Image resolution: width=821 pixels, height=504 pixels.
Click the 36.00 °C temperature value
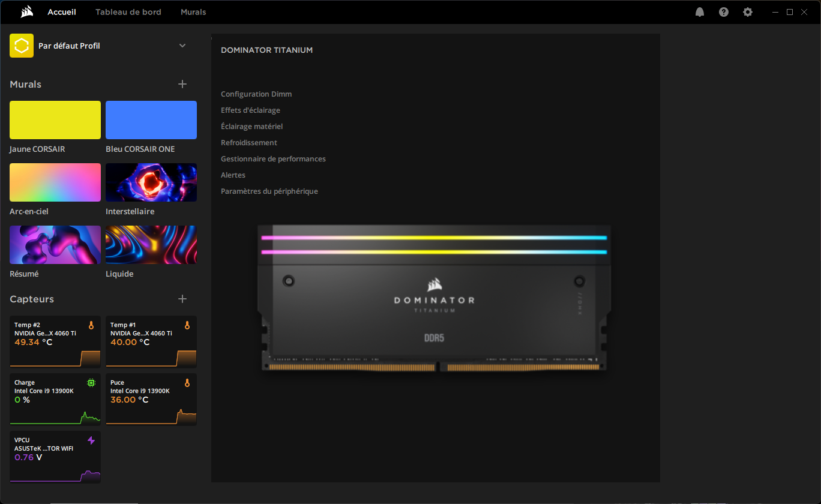130,400
